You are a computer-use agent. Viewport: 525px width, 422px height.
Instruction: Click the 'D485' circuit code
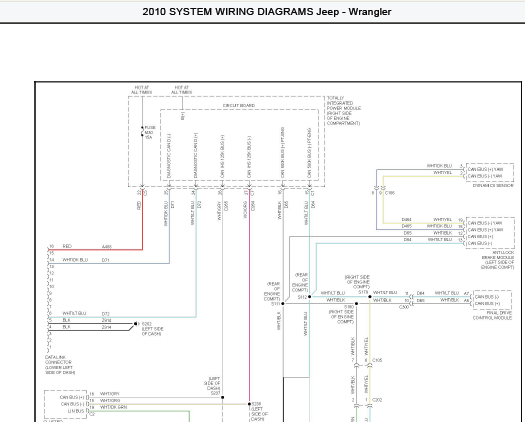[406, 226]
